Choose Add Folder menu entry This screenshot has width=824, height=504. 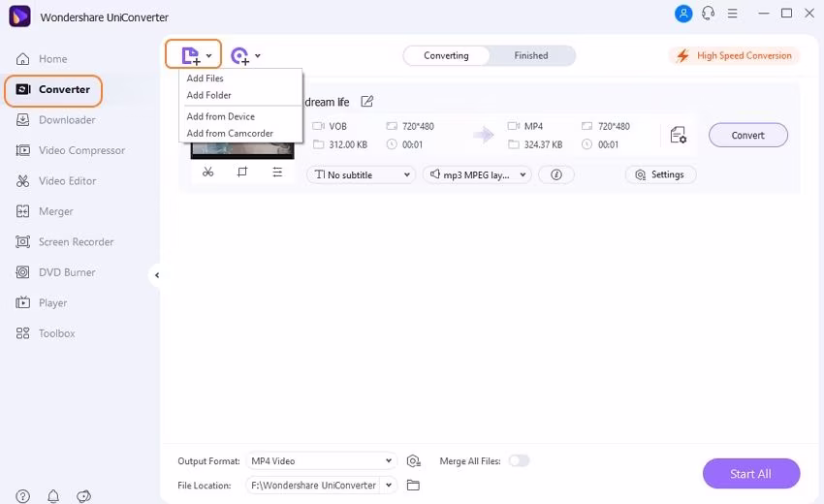click(x=208, y=95)
